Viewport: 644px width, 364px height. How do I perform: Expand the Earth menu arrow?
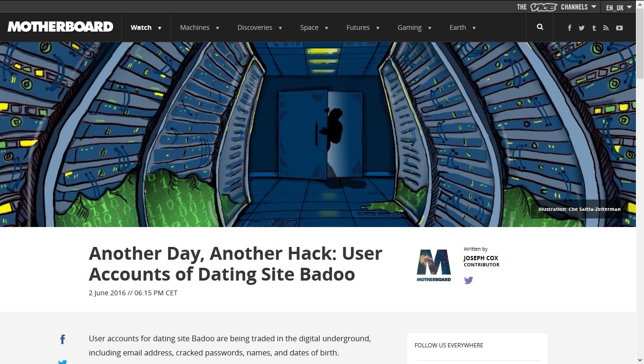(x=474, y=28)
